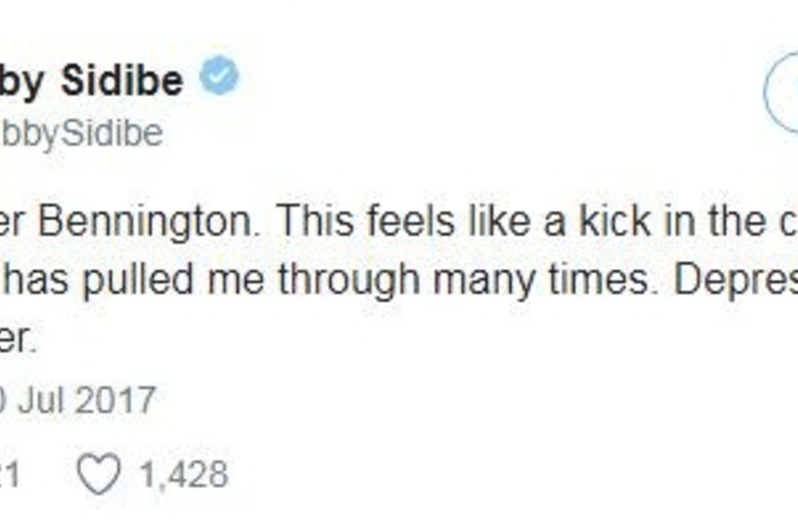Click the word "like" in the tweet
Screen dimensions: 798x532
coord(499,221)
